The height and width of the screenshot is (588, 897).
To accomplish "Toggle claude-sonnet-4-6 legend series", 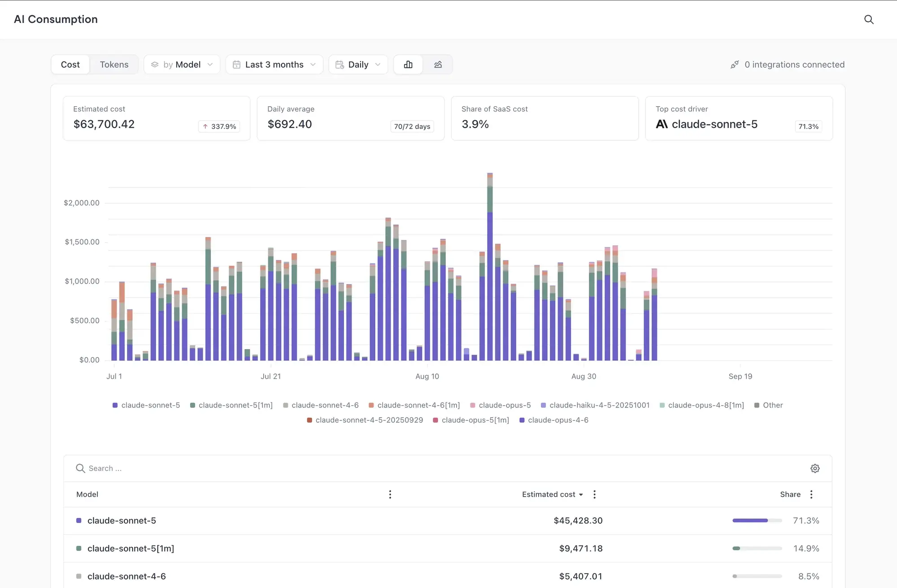I will coord(321,405).
